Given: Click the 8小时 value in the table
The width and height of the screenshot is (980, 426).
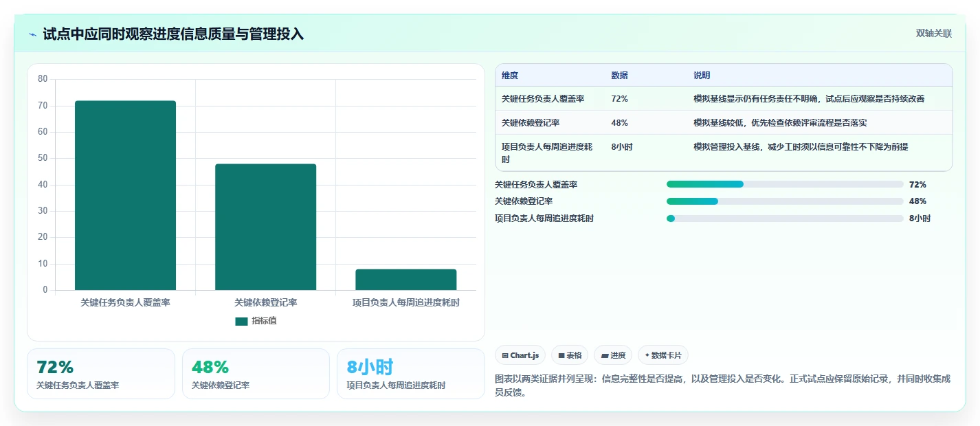Looking at the screenshot, I should pos(622,147).
